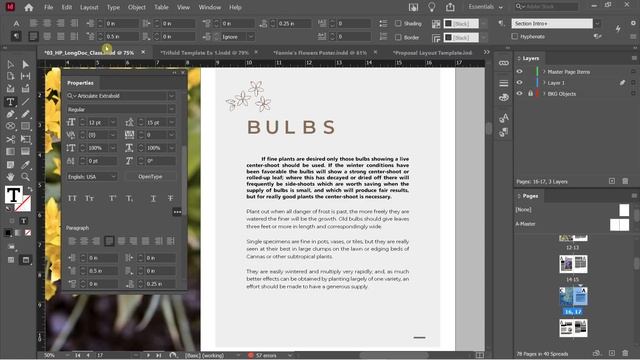
Task: Select the Scissors tool
Action: (x=11, y=139)
